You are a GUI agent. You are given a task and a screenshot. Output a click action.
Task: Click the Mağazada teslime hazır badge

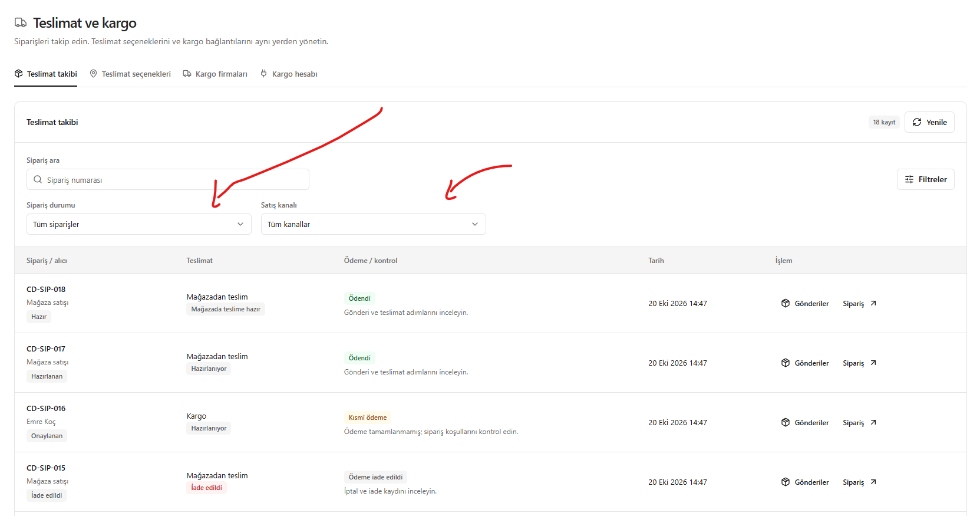point(226,309)
